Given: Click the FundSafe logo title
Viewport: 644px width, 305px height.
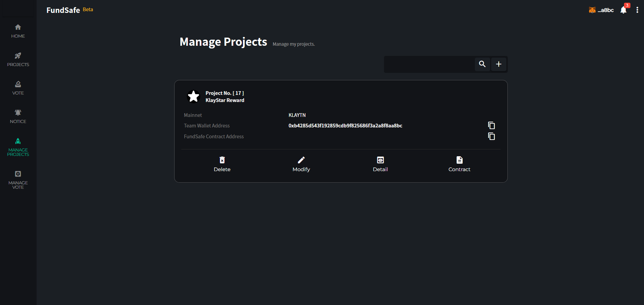Looking at the screenshot, I should pyautogui.click(x=63, y=10).
